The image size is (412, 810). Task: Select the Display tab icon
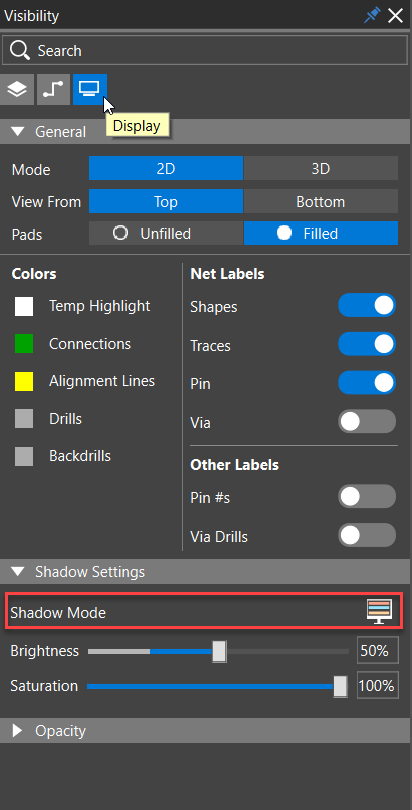pos(90,89)
